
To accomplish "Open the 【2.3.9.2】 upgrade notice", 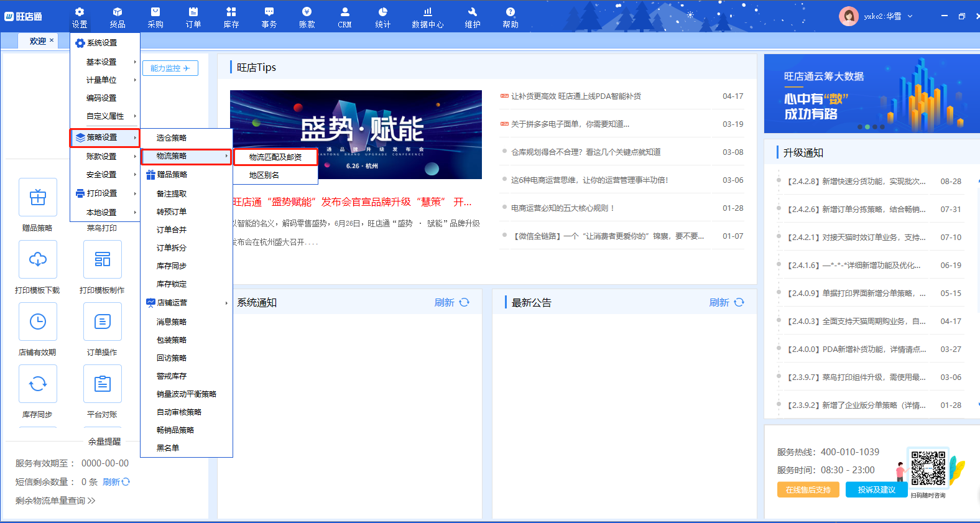I will pos(857,405).
